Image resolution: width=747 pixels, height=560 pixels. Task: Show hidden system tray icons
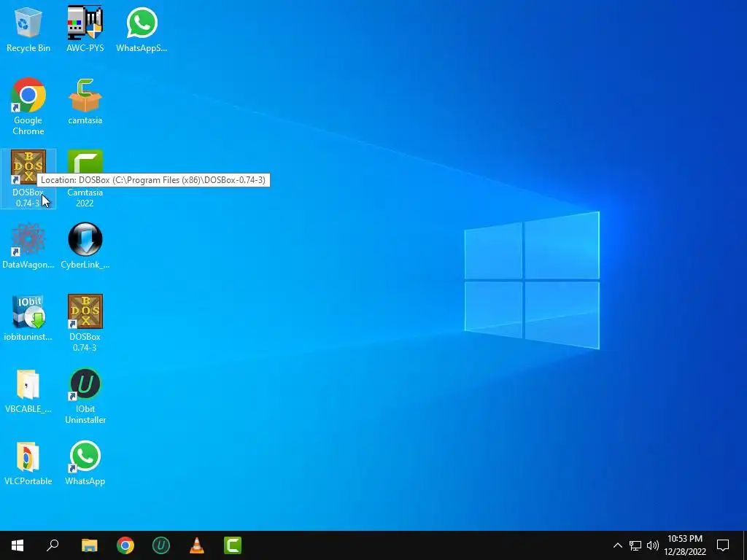coord(617,545)
